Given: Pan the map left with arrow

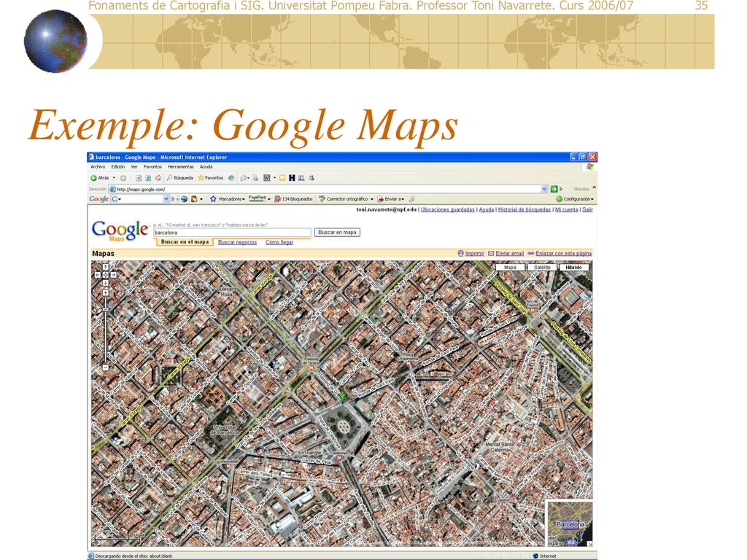Looking at the screenshot, I should [98, 275].
